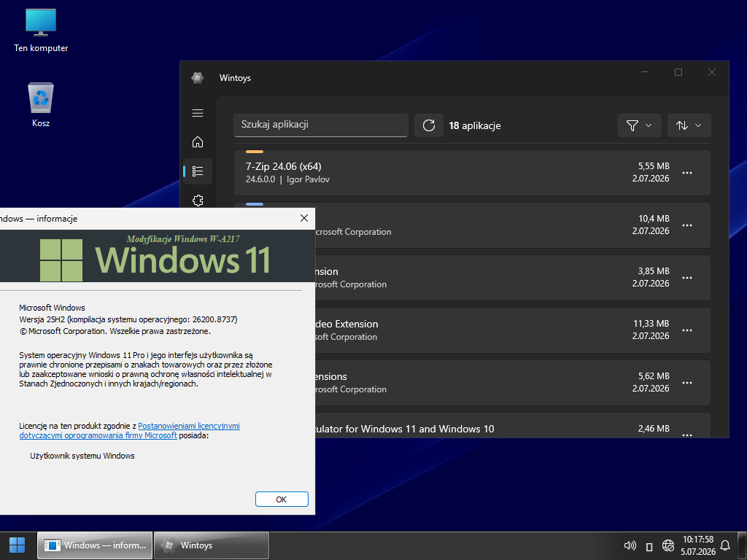This screenshot has width=747, height=560.
Task: Maximize the Wintoys window
Action: (678, 72)
